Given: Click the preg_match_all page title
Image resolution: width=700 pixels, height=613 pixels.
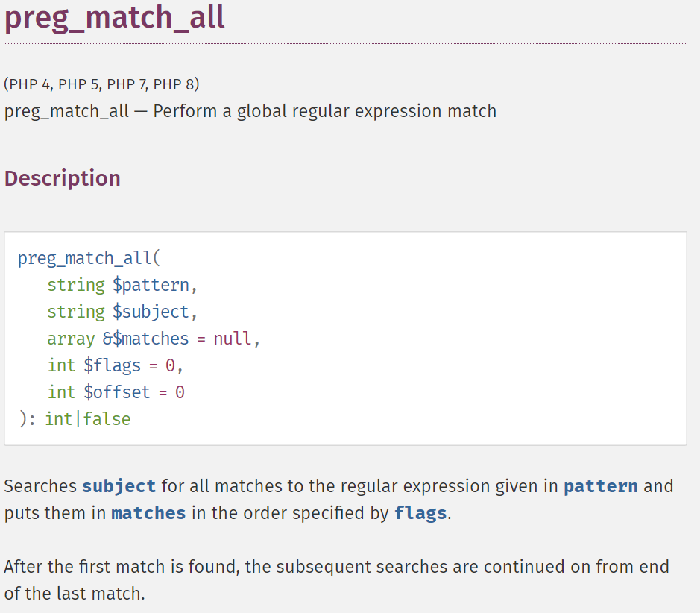Looking at the screenshot, I should pyautogui.click(x=114, y=18).
